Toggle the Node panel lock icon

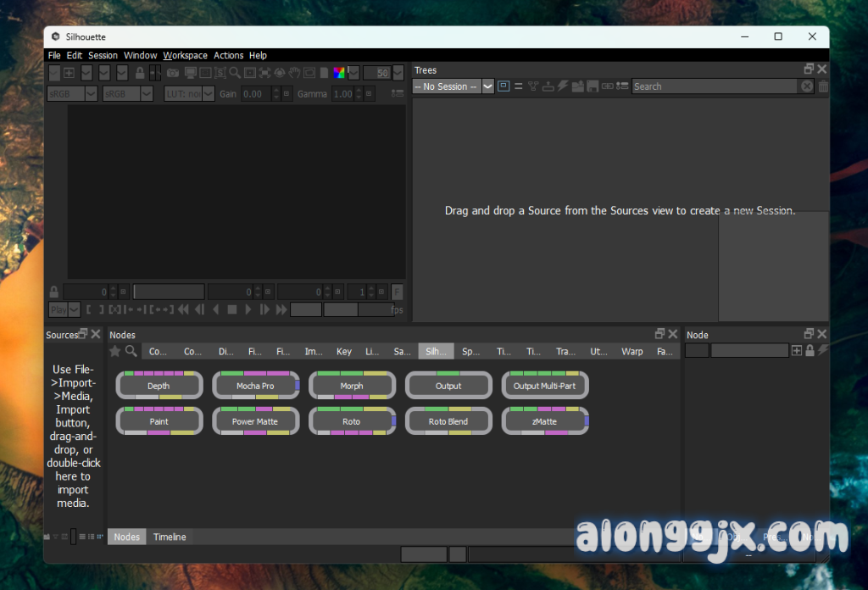tap(810, 350)
